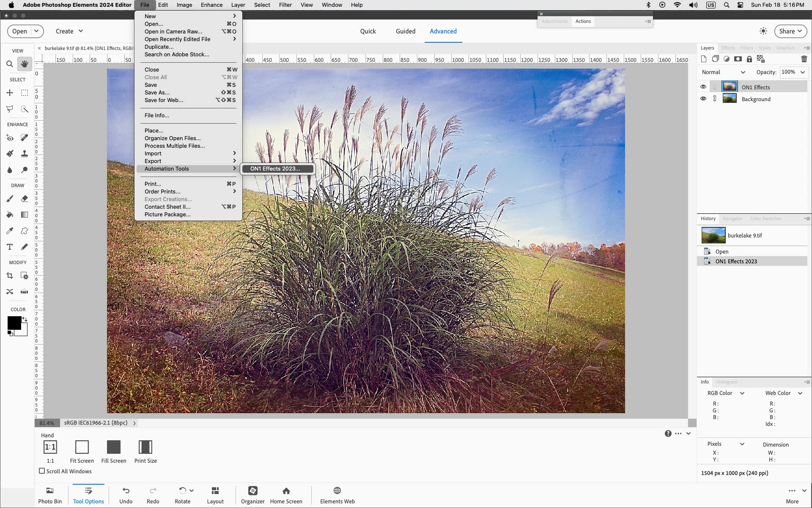Image resolution: width=812 pixels, height=508 pixels.
Task: Open the Normal blend mode dropdown
Action: pos(723,72)
